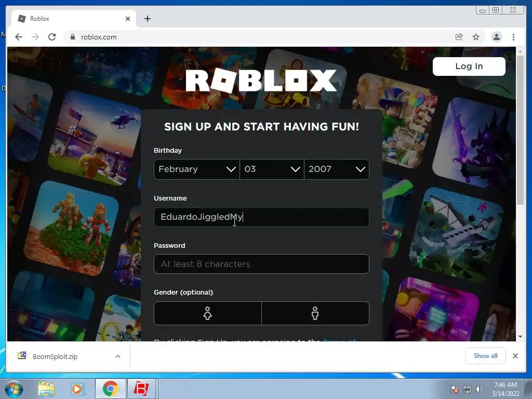Bookmark this page with the star
Viewport: 532px width, 399px height.
click(x=476, y=37)
